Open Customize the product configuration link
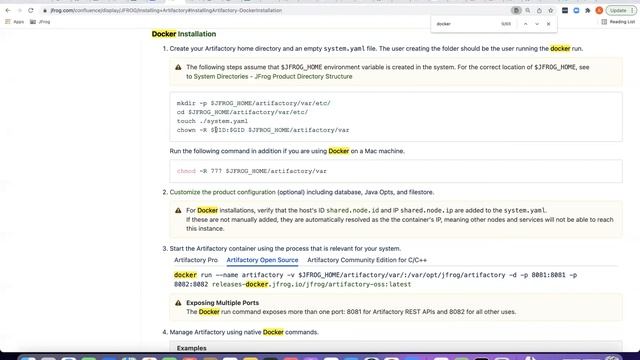Image resolution: width=640 pixels, height=360 pixels. click(223, 192)
